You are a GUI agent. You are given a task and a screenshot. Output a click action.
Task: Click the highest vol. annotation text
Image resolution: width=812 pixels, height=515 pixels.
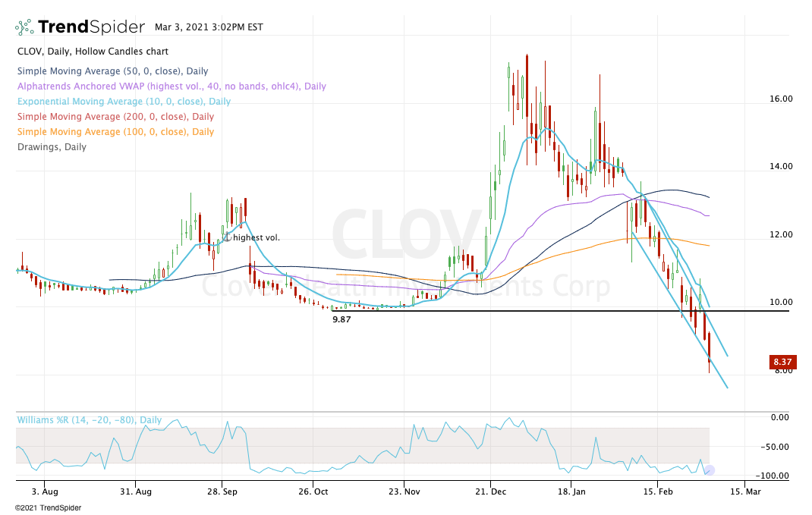pyautogui.click(x=257, y=237)
